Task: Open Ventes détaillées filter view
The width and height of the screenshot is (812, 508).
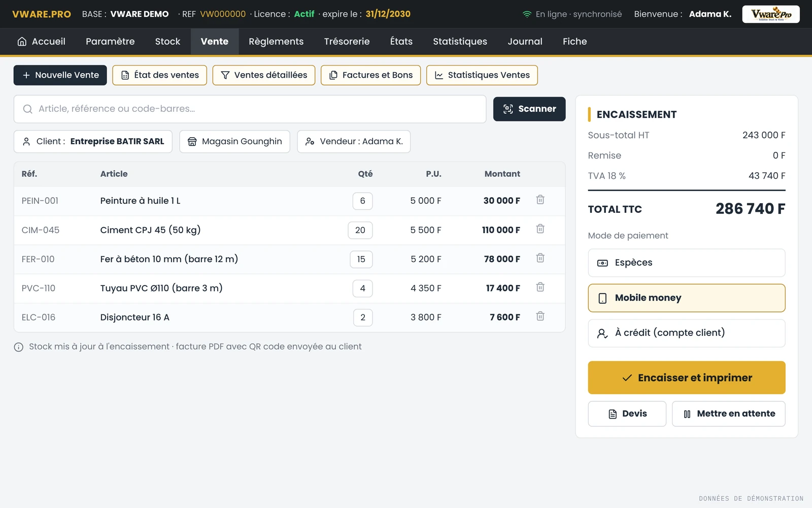Action: (264, 75)
